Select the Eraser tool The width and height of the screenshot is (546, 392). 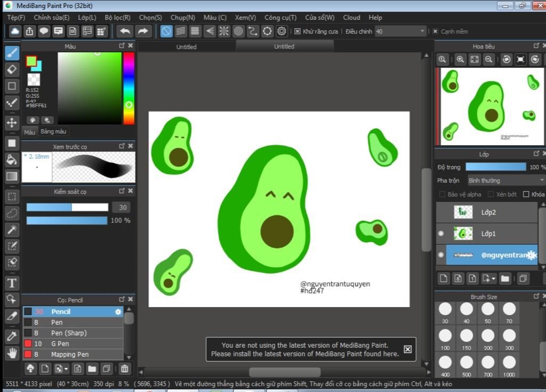tap(12, 69)
